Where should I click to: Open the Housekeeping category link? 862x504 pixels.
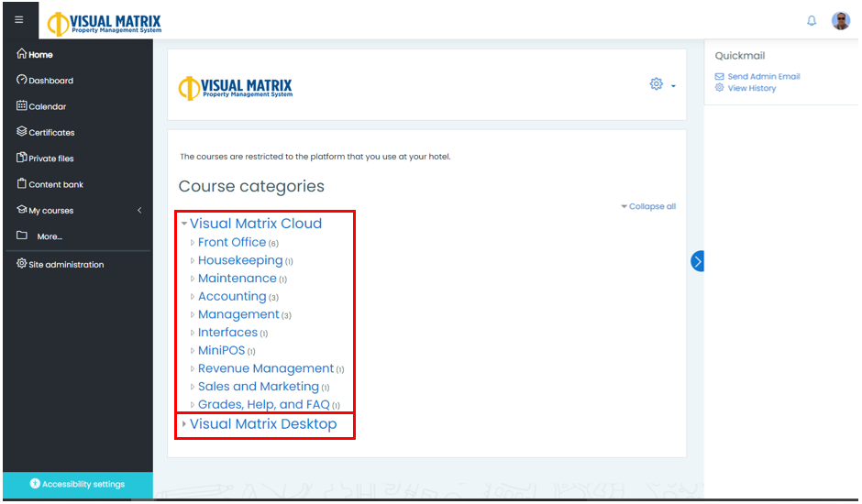click(x=239, y=260)
